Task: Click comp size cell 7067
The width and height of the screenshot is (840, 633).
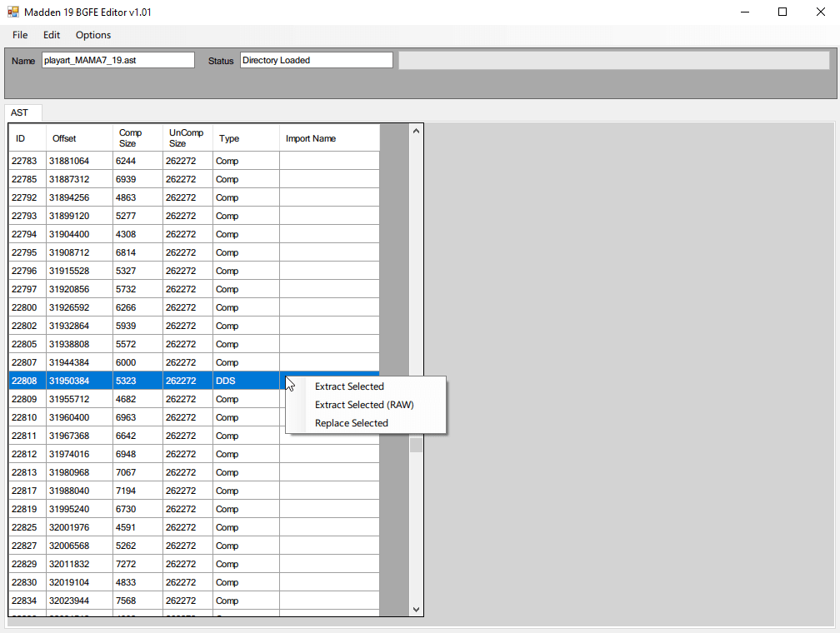Action: 137,472
